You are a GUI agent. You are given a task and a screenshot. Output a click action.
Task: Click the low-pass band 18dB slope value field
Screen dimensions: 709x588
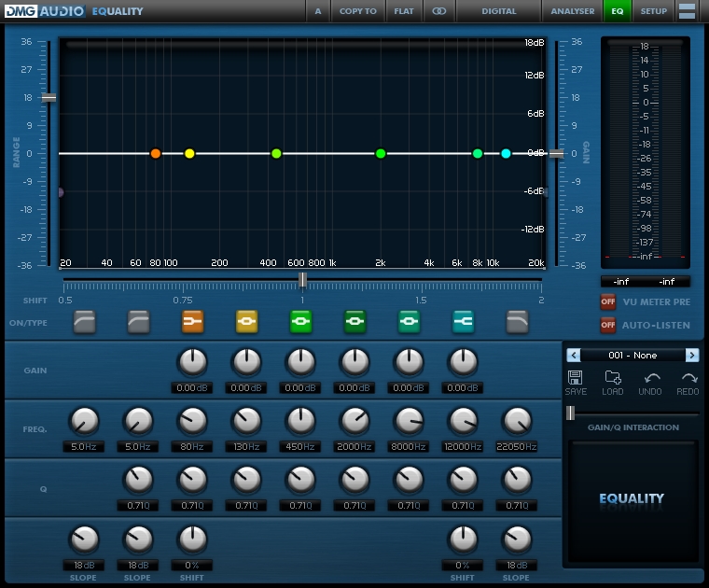517,566
